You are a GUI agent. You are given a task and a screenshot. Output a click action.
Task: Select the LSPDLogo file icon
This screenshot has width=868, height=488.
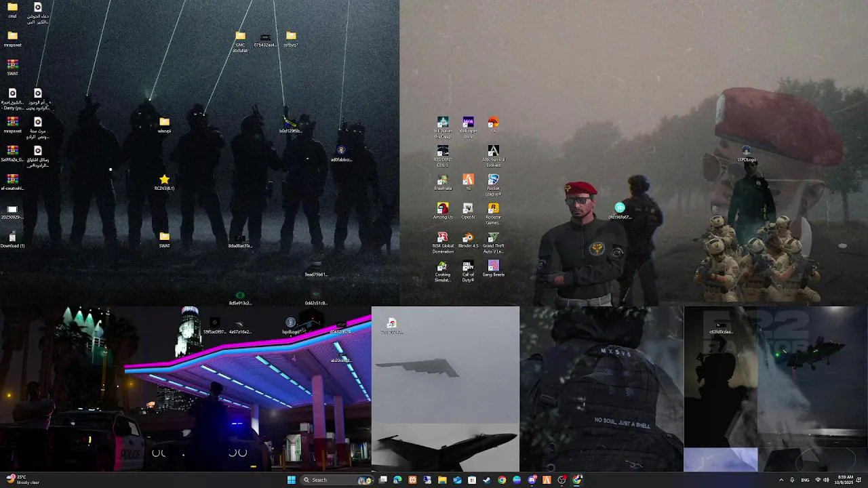[x=747, y=154]
